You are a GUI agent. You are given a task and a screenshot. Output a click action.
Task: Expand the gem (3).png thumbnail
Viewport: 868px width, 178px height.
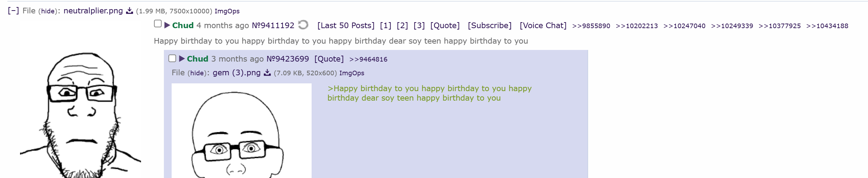pos(241,131)
